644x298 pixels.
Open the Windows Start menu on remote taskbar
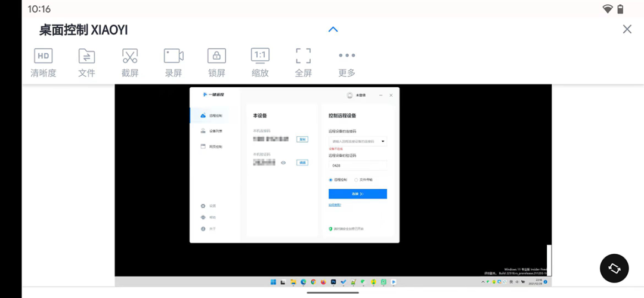point(273,282)
